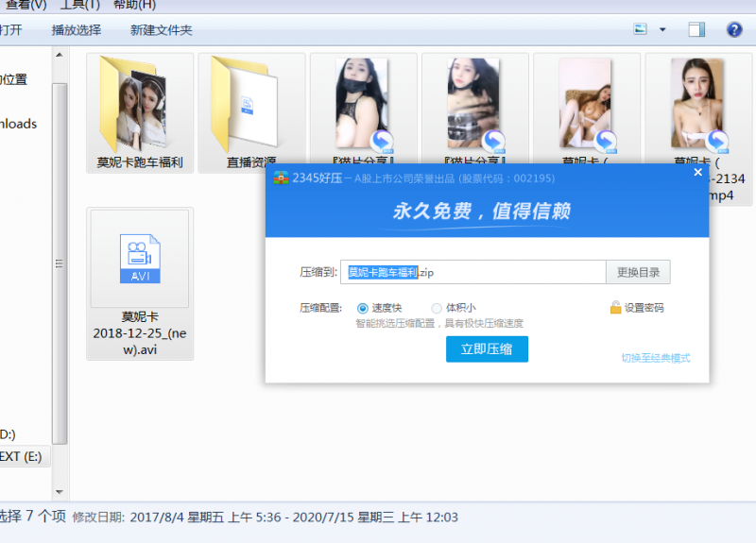Select the AVI file 莫妮卡 2018-12-25_(new).avi
This screenshot has width=756, height=543.
pos(140,284)
